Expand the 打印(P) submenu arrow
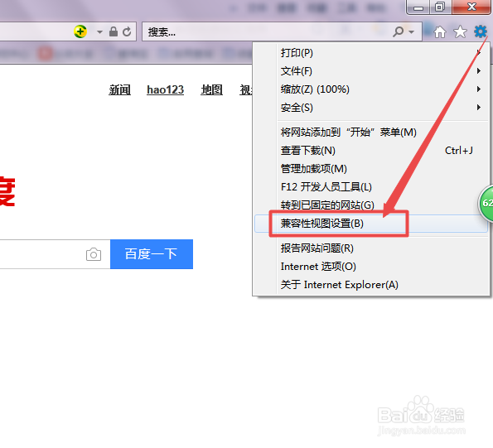Screen dimensions: 493x448 point(479,52)
